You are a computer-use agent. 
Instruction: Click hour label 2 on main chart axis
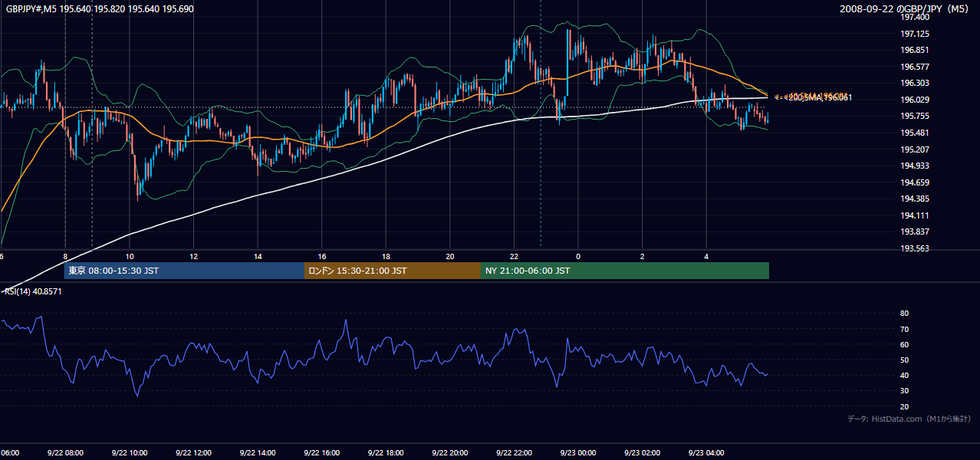(x=642, y=256)
